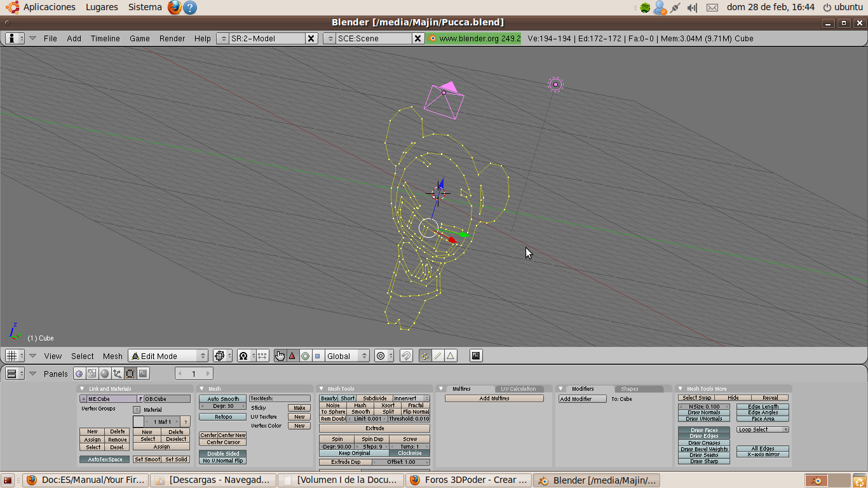This screenshot has width=868, height=488.
Task: Click the ME:Cube mesh name field
Action: pyautogui.click(x=111, y=399)
